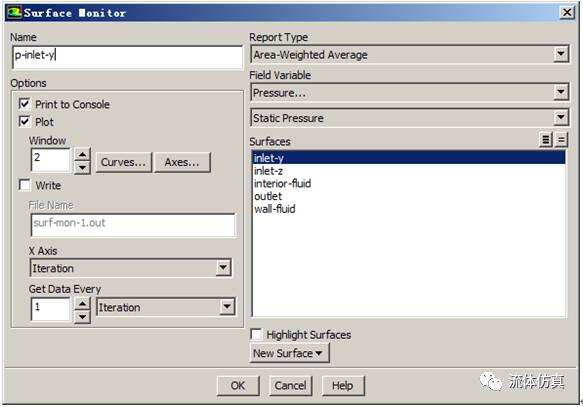The image size is (583, 407).
Task: Click the deselect-all surfaces icon
Action: click(561, 140)
